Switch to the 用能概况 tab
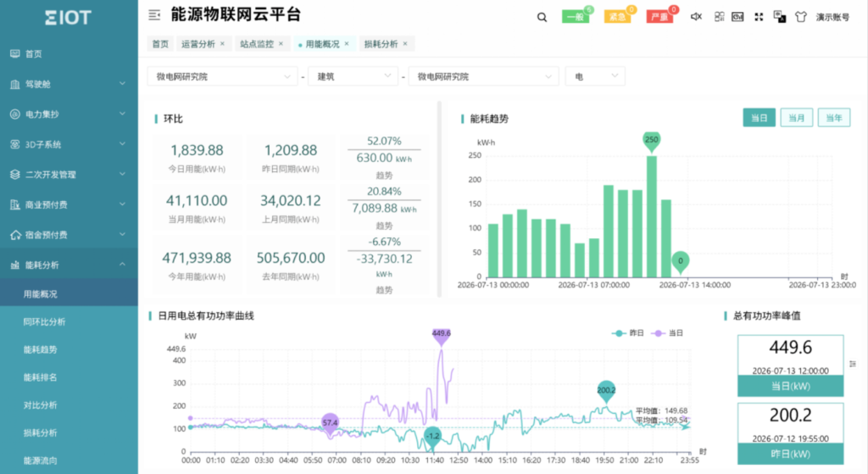Image resolution: width=868 pixels, height=474 pixels. tap(323, 44)
